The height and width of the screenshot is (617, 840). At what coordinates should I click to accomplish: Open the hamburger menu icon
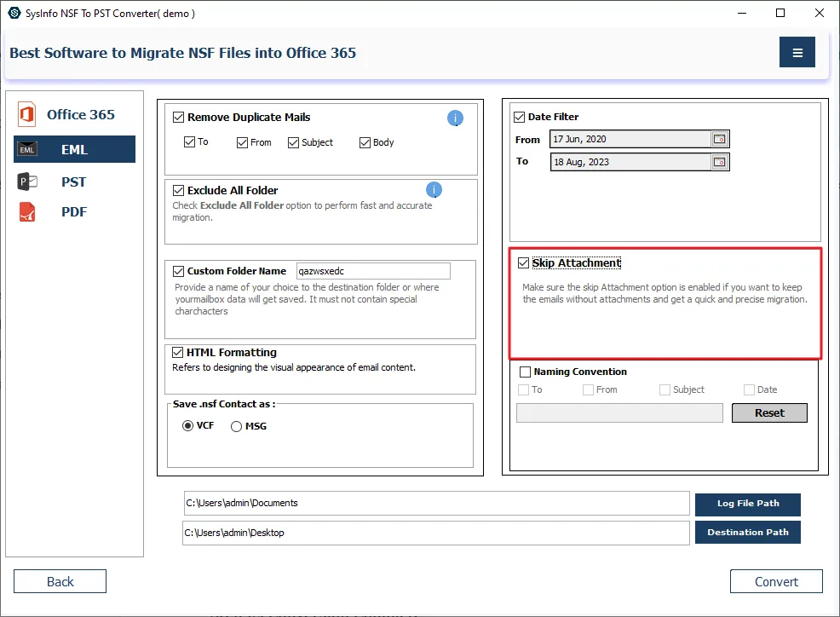797,53
